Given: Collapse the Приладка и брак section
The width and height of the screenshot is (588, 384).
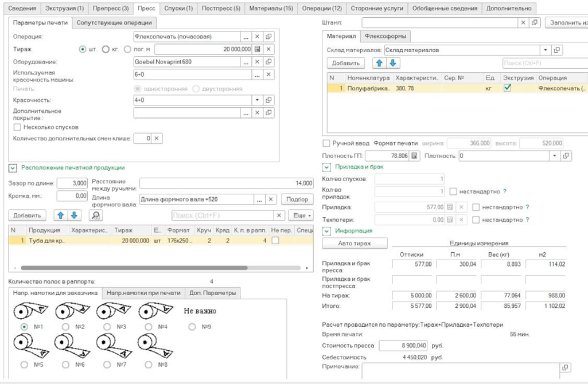Looking at the screenshot, I should [326, 167].
